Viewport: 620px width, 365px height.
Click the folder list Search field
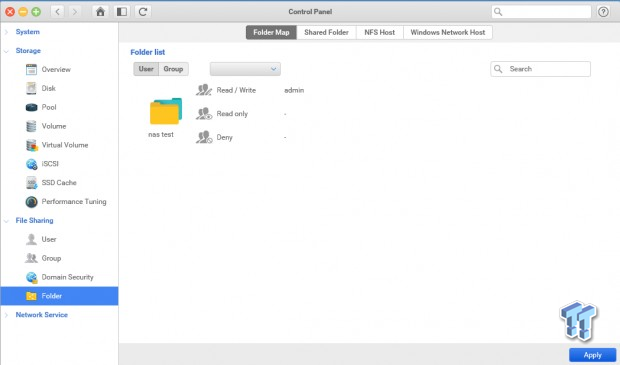(541, 69)
